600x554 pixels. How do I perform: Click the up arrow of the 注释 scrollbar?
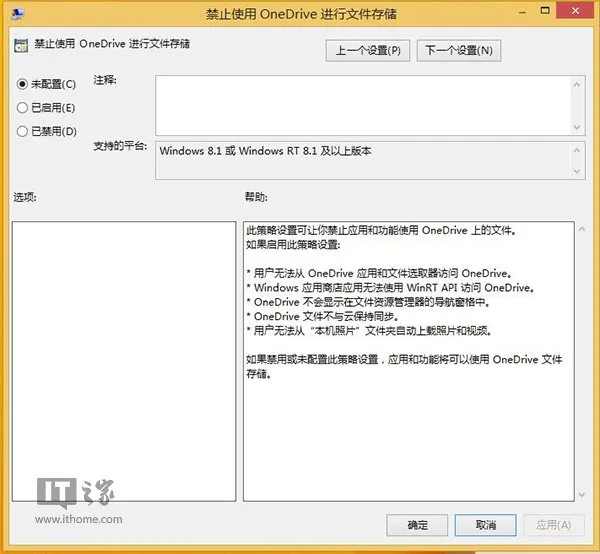(577, 84)
